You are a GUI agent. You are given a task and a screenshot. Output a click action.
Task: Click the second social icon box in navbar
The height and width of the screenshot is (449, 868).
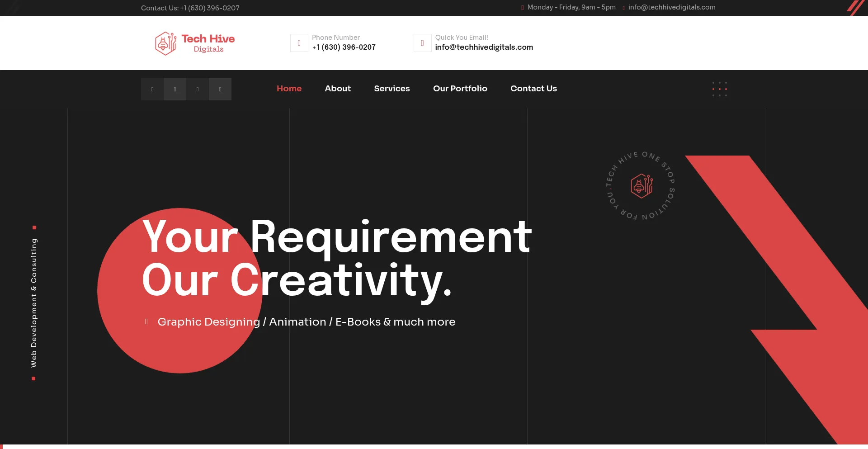175,89
